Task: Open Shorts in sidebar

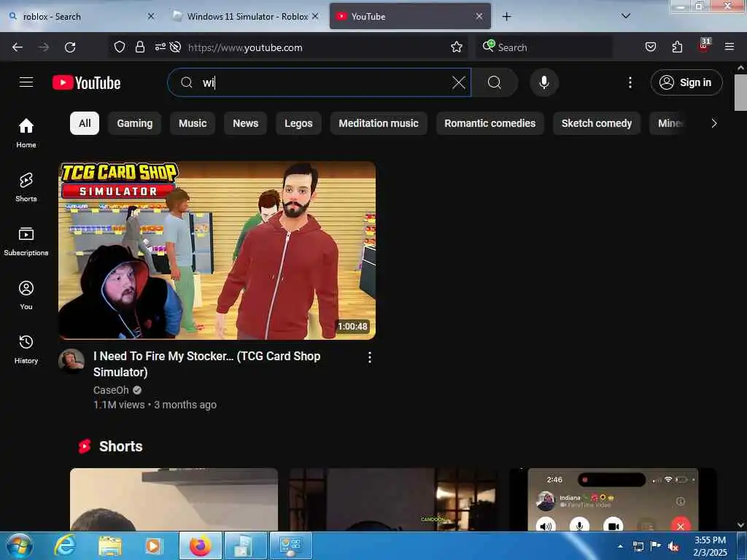Action: (26, 187)
